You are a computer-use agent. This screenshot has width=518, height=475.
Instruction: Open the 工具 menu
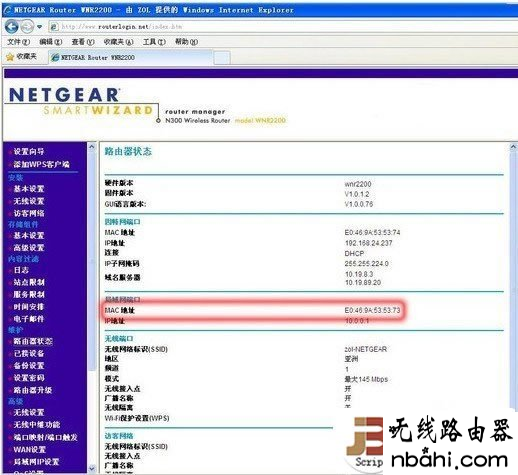click(x=154, y=42)
